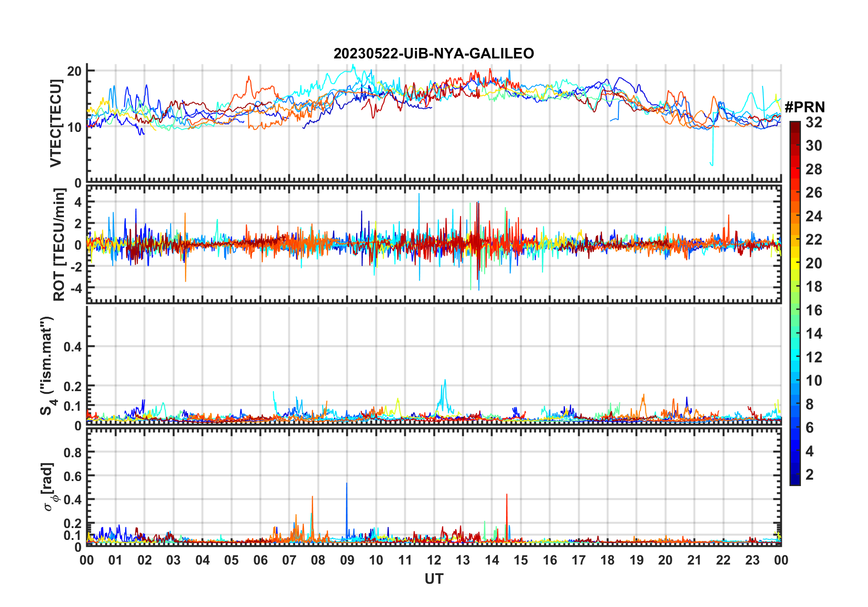
Task: Click the plot title 20230522-UiB-NYA-GALILEO
Action: pyautogui.click(x=434, y=53)
